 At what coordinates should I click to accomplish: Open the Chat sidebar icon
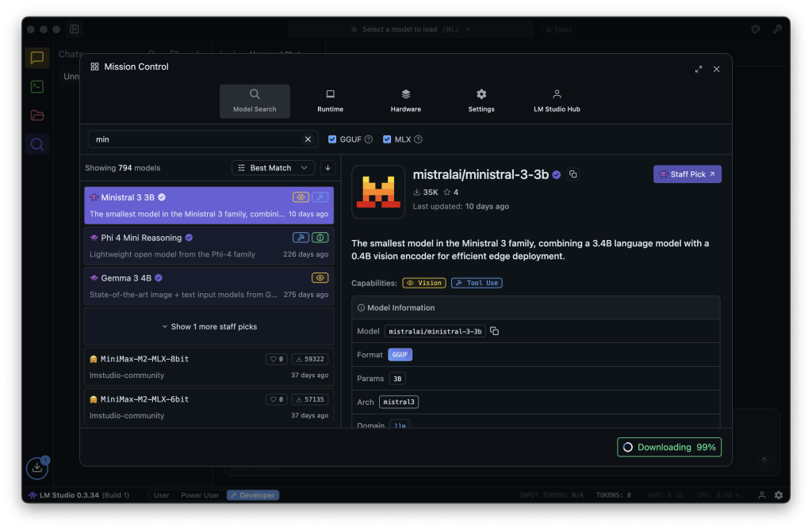coord(36,58)
